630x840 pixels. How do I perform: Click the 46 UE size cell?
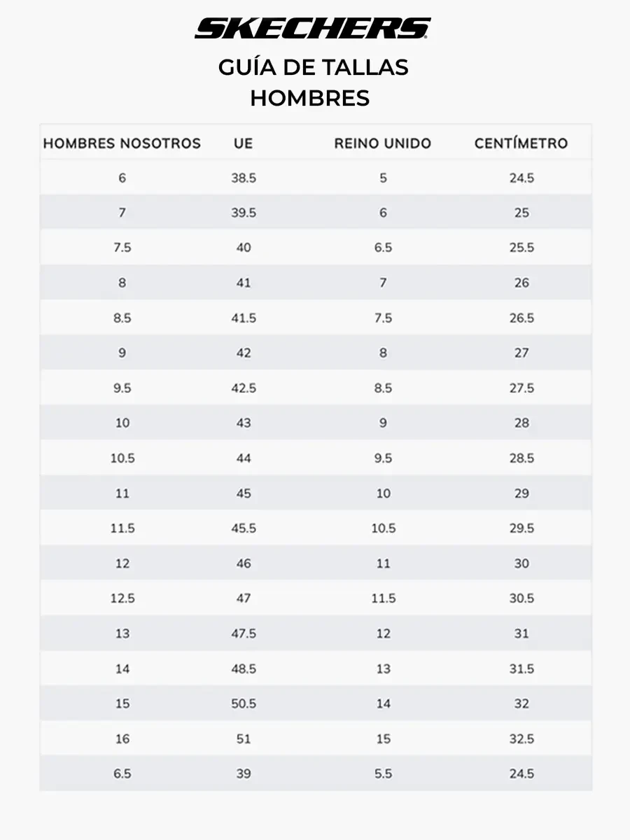[244, 563]
